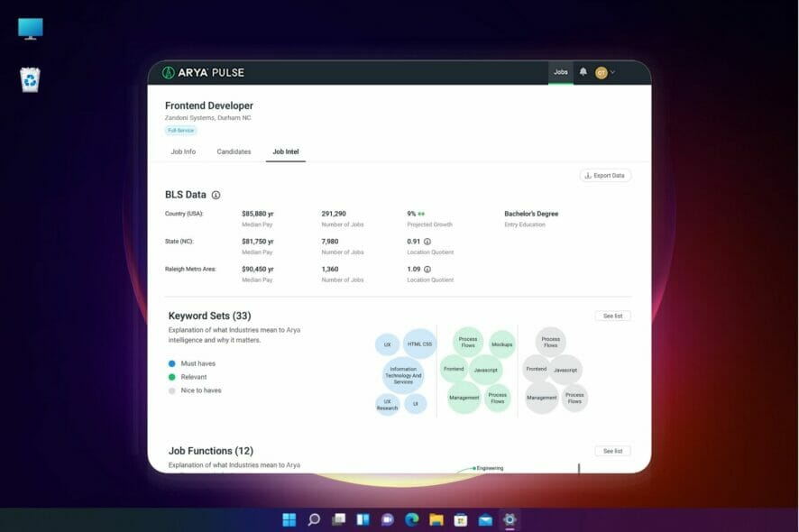The width and height of the screenshot is (799, 532).
Task: Click Zandoni Systems, Durham NC text
Action: pos(208,118)
